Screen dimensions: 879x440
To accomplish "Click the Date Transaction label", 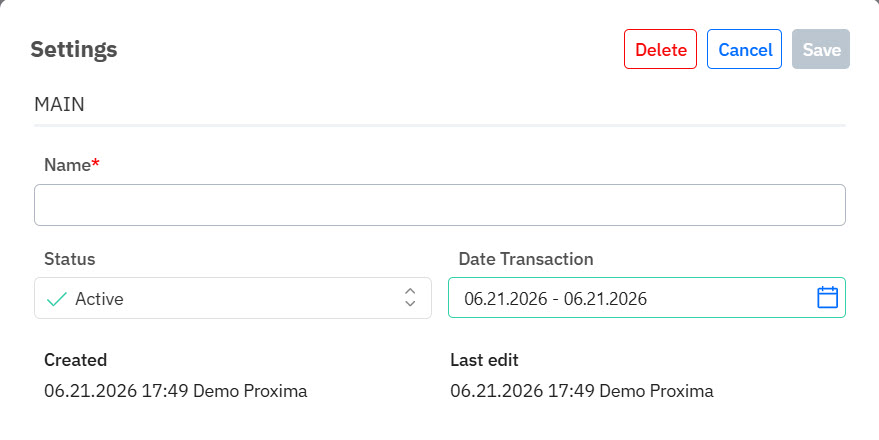I will coord(526,259).
